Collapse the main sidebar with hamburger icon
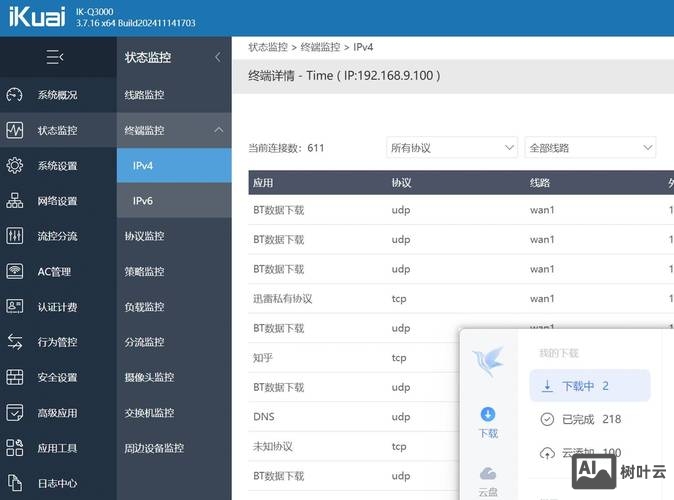This screenshot has height=500, width=674. point(55,57)
